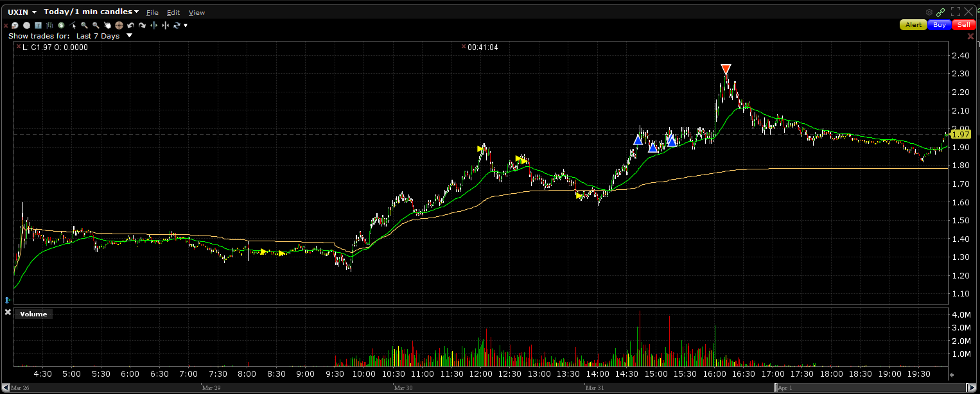Select the hand pan tool
980x394 pixels.
point(107,25)
